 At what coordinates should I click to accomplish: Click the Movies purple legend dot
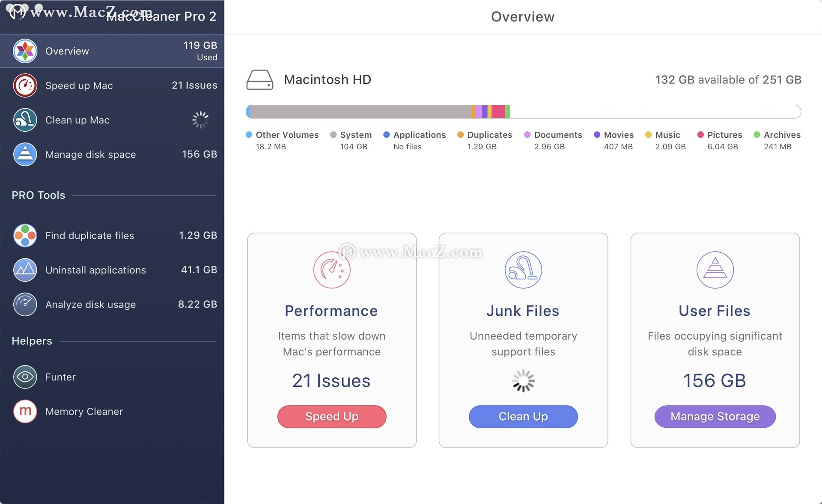[597, 134]
